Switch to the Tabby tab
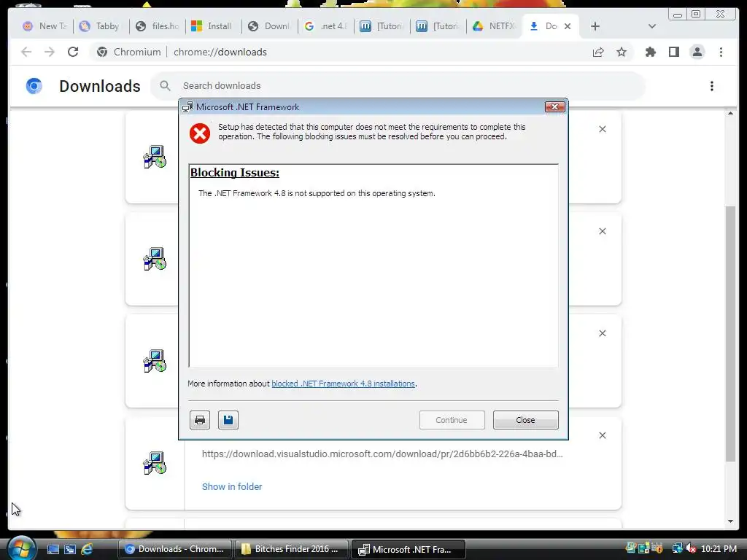Viewport: 747px width, 560px height. click(101, 26)
